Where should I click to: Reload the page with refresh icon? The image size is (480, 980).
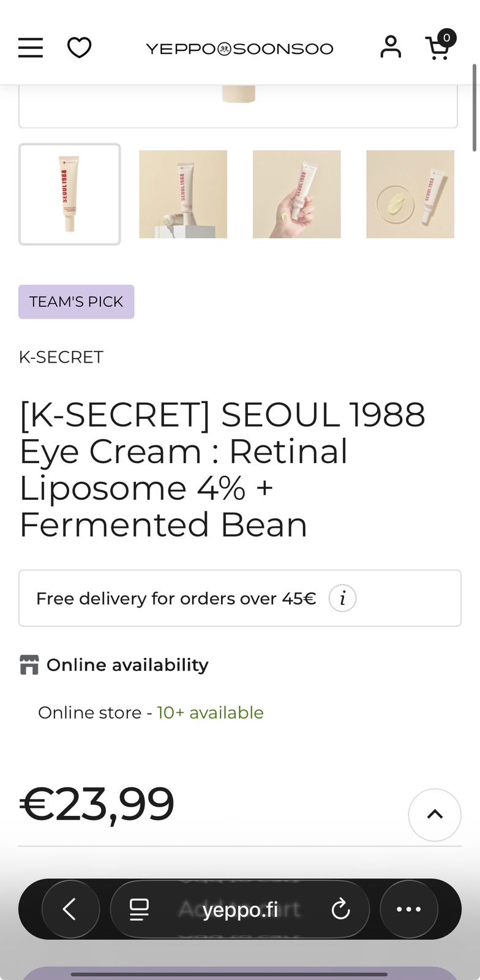pos(340,910)
